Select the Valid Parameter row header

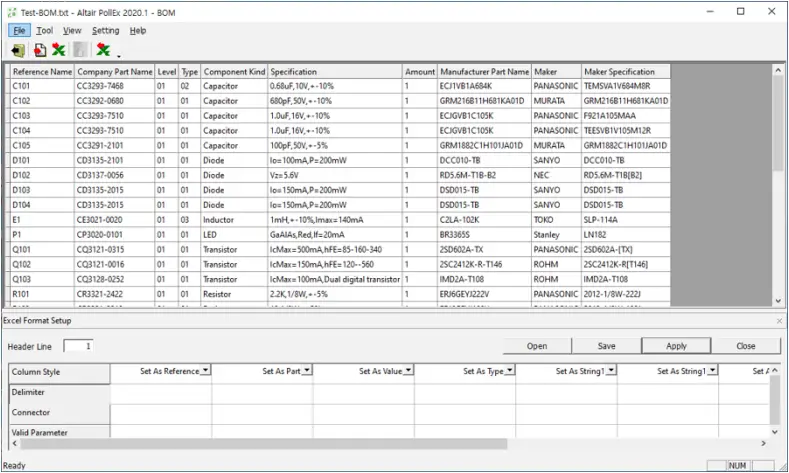pos(59,432)
